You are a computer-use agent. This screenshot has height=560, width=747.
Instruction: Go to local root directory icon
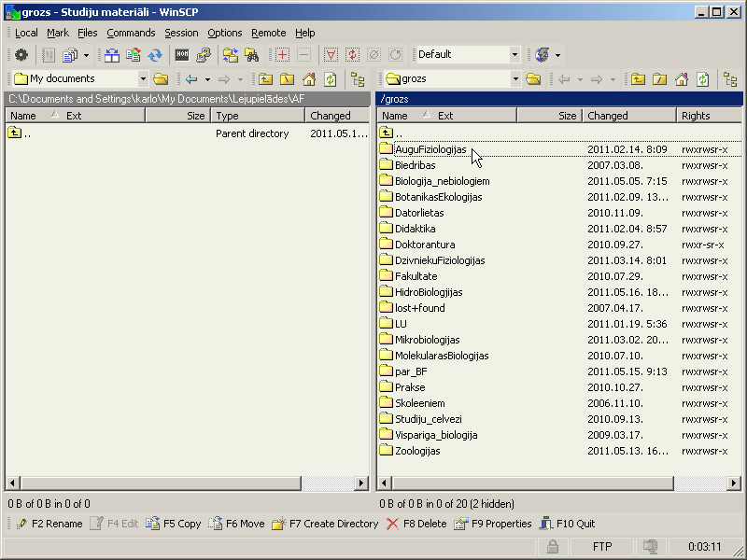coord(288,79)
